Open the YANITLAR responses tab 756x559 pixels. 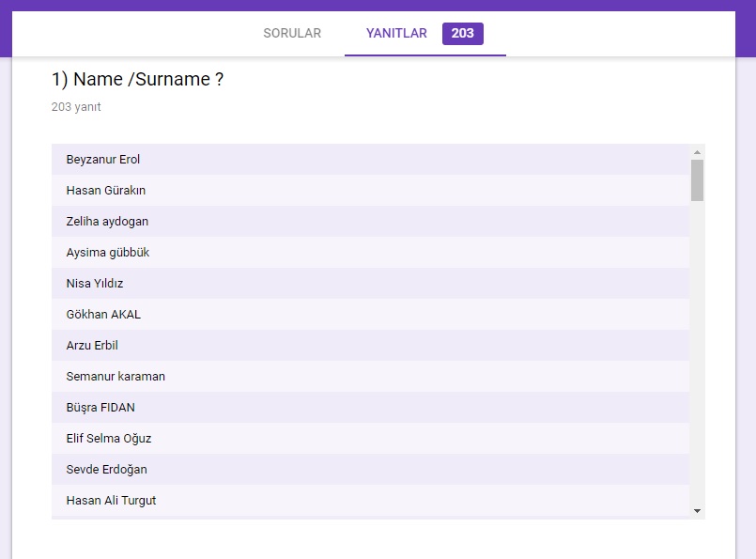pyautogui.click(x=396, y=34)
